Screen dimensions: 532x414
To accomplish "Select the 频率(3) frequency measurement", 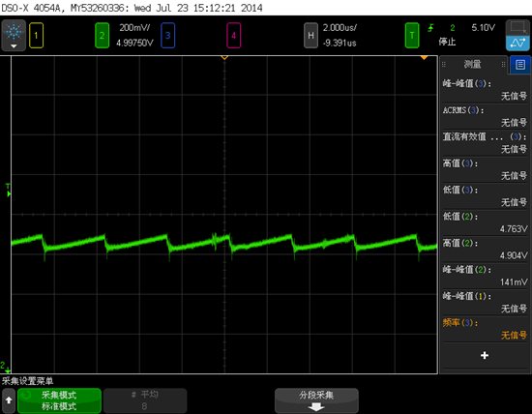I will point(485,329).
